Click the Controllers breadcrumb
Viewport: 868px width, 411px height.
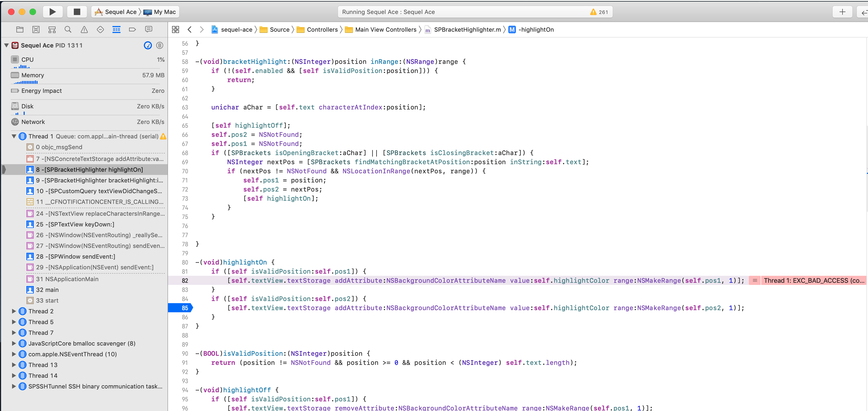[x=317, y=30]
